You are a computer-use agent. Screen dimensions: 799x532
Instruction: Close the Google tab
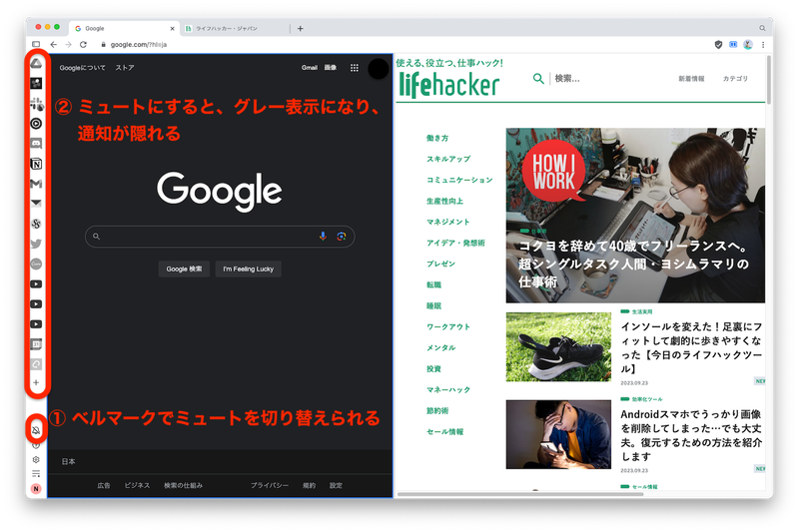tap(172, 29)
